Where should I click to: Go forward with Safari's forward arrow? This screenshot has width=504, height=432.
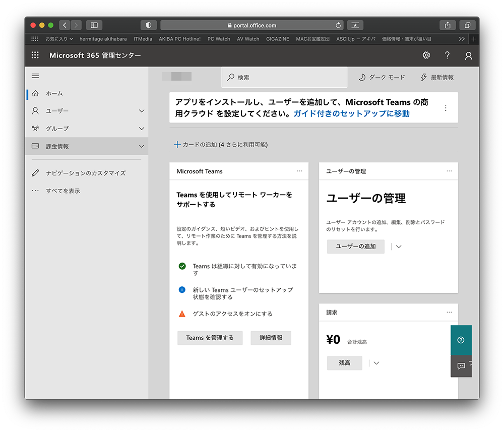pos(76,25)
